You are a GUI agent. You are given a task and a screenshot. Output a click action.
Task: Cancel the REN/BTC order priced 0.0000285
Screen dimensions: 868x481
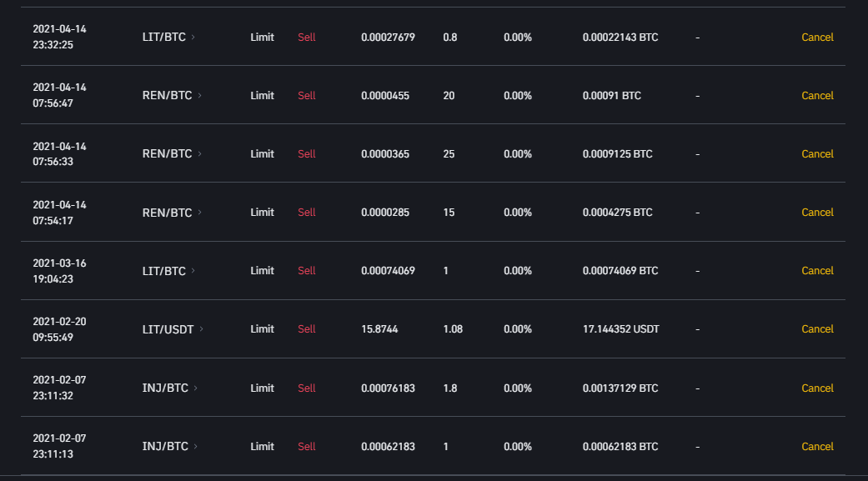[817, 213]
